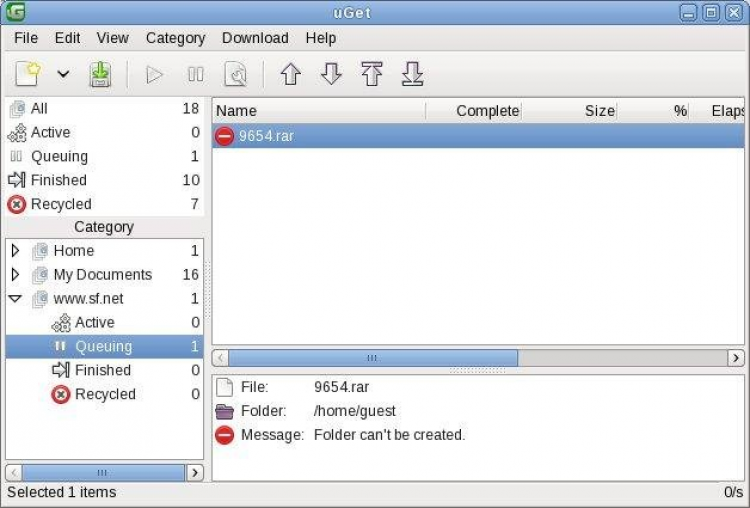750x508 pixels.
Task: Click the Move Up arrow icon
Action: pos(290,74)
